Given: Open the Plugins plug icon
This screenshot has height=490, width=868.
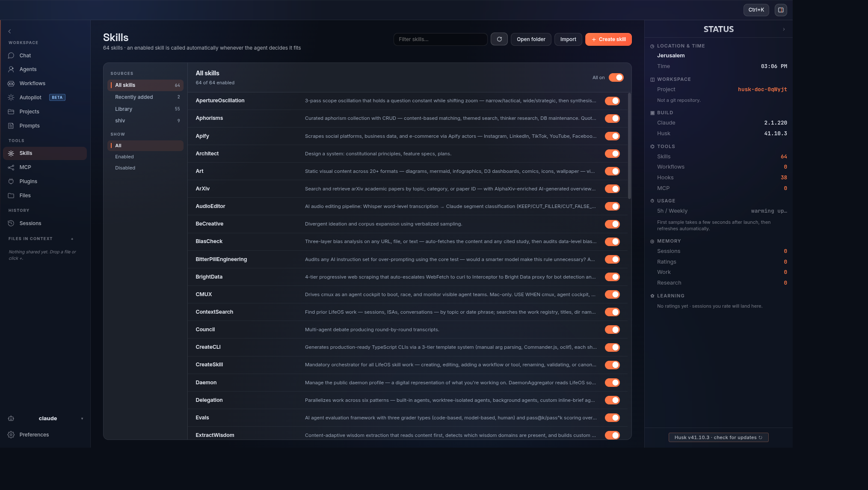Looking at the screenshot, I should (x=11, y=181).
